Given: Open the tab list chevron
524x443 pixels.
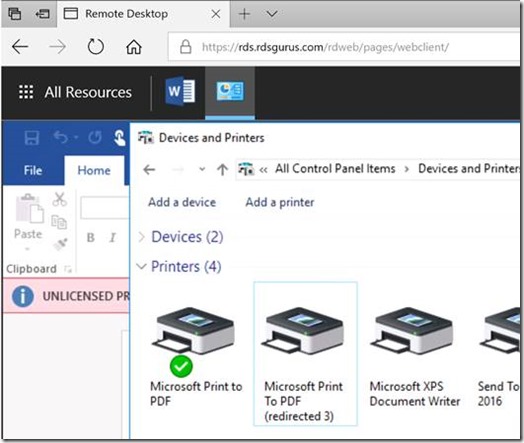Looking at the screenshot, I should point(272,14).
